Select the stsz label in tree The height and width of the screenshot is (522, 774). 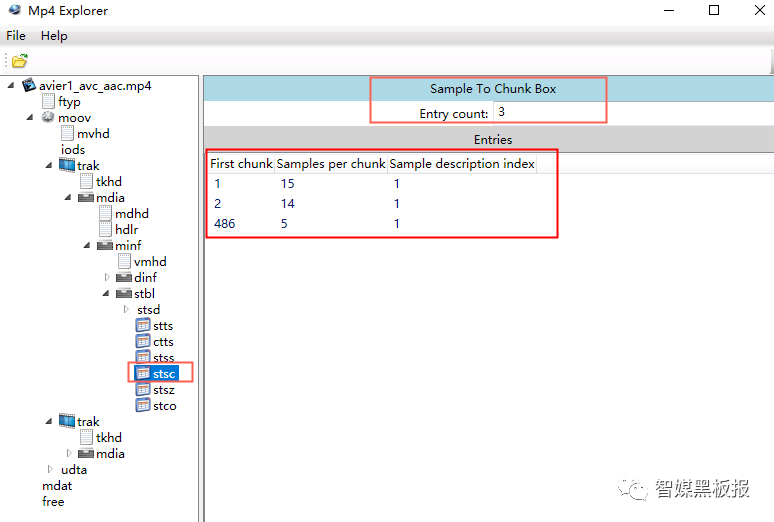point(164,390)
